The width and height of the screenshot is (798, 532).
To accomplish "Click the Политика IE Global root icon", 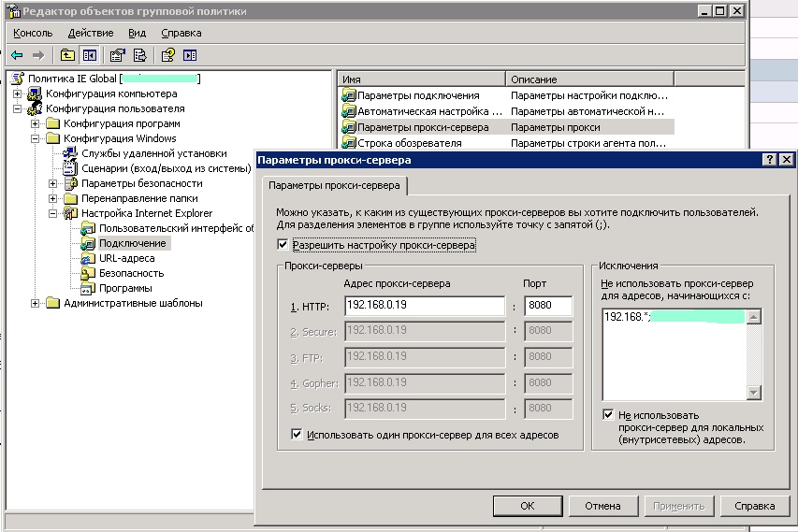I will point(18,79).
